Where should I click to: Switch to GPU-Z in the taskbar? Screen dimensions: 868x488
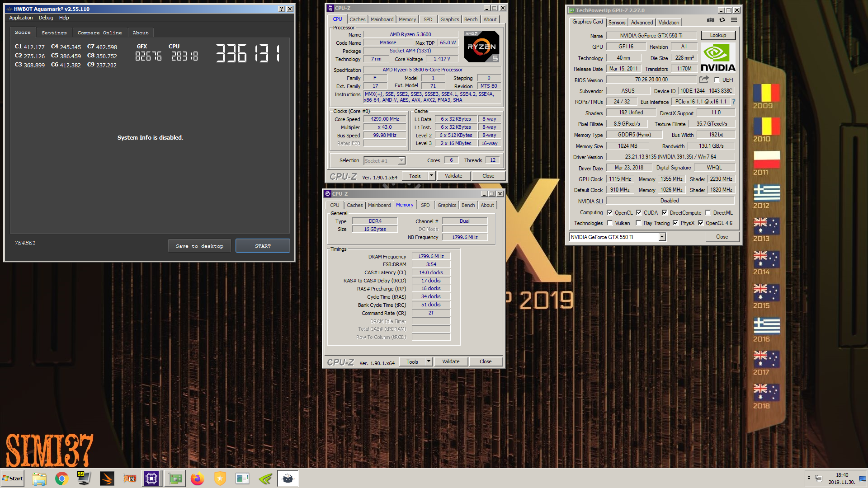click(175, 479)
